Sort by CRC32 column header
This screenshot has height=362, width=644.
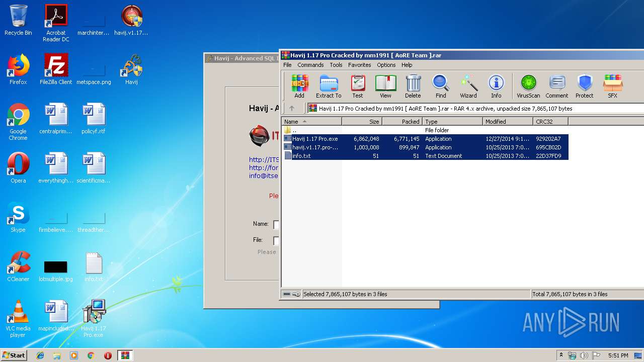tap(551, 122)
